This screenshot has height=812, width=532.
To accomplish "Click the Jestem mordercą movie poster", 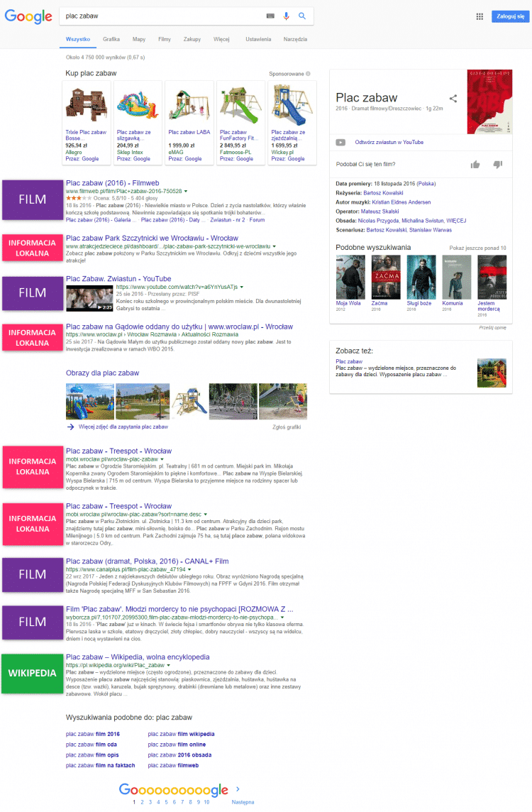I will (492, 277).
